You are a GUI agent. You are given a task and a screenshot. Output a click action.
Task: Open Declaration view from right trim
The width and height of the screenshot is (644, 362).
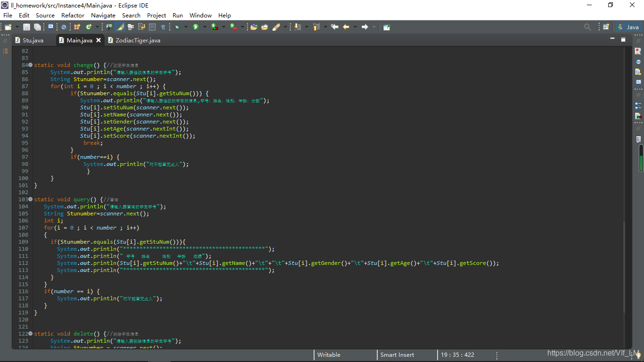[x=638, y=72]
